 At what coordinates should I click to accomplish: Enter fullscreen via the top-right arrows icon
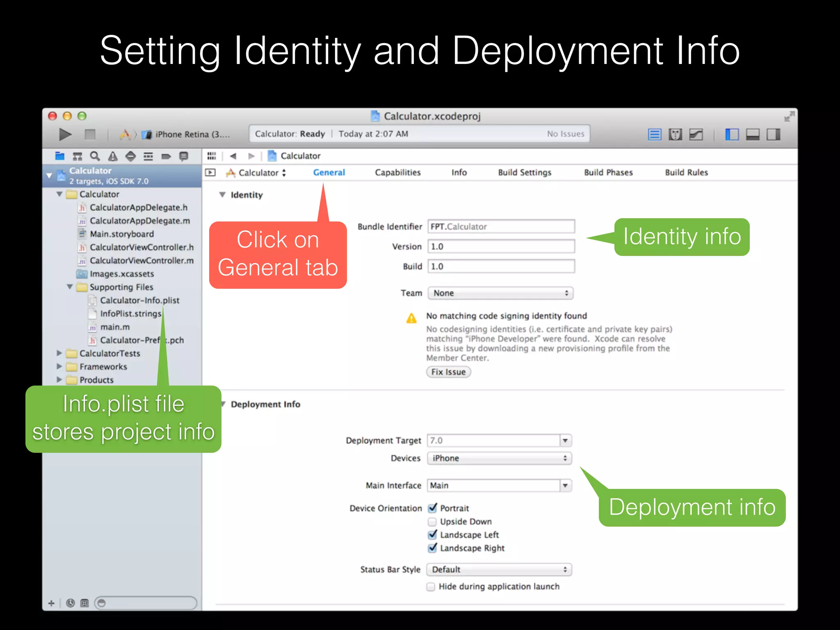[x=789, y=116]
